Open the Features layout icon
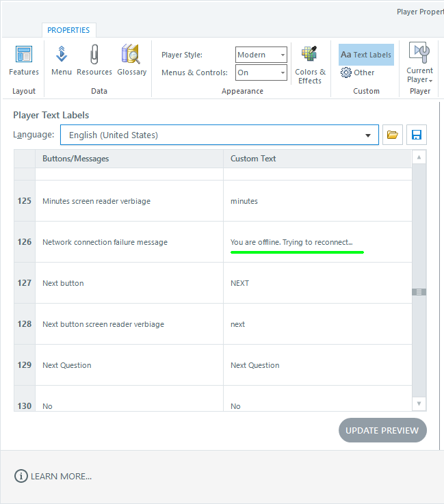This screenshot has width=444, height=504. click(x=24, y=61)
